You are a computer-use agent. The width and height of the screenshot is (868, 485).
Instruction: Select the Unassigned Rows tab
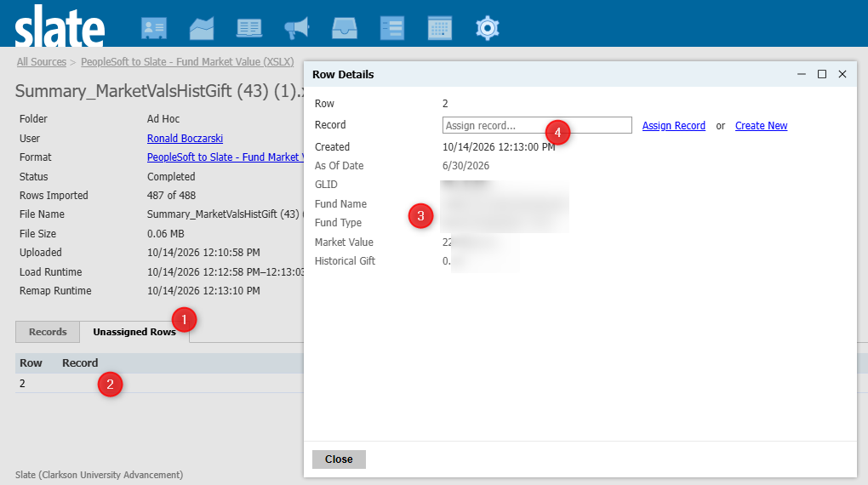(x=134, y=332)
